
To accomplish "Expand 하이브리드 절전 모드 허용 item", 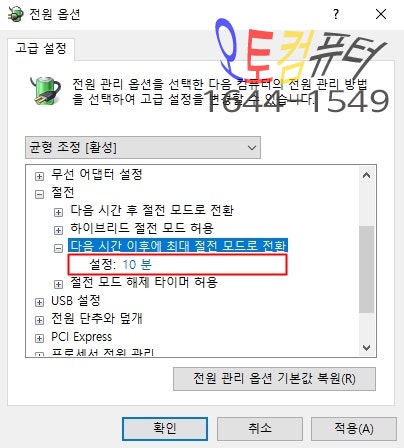I will point(58,230).
